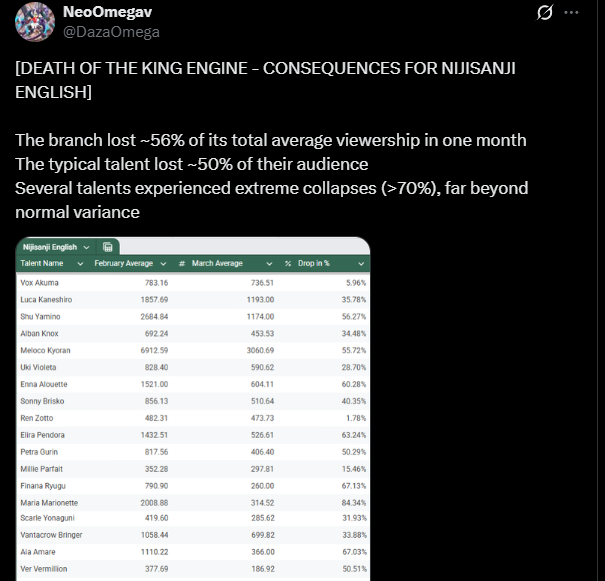
Task: Open the NeoOmegav display name link
Action: tap(107, 12)
